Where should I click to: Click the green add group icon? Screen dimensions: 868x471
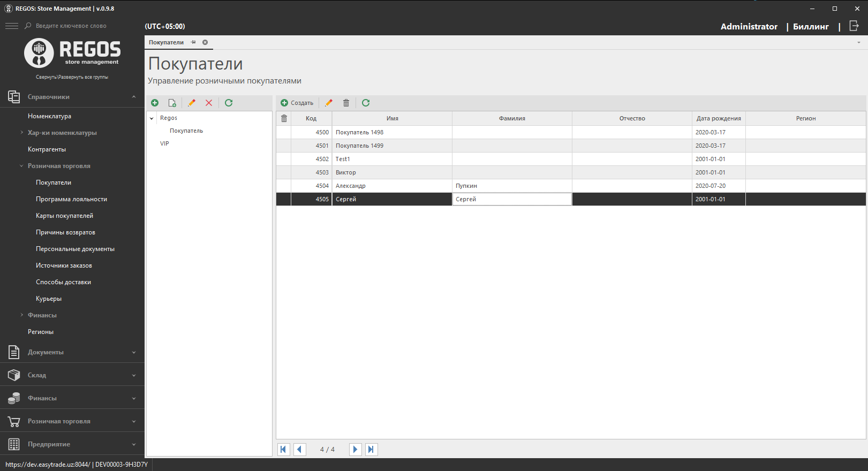[x=155, y=103]
